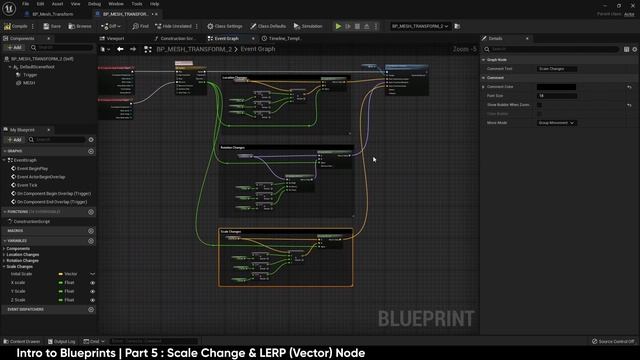
Task: Click Add in My Blueprint panel
Action: click(x=14, y=140)
